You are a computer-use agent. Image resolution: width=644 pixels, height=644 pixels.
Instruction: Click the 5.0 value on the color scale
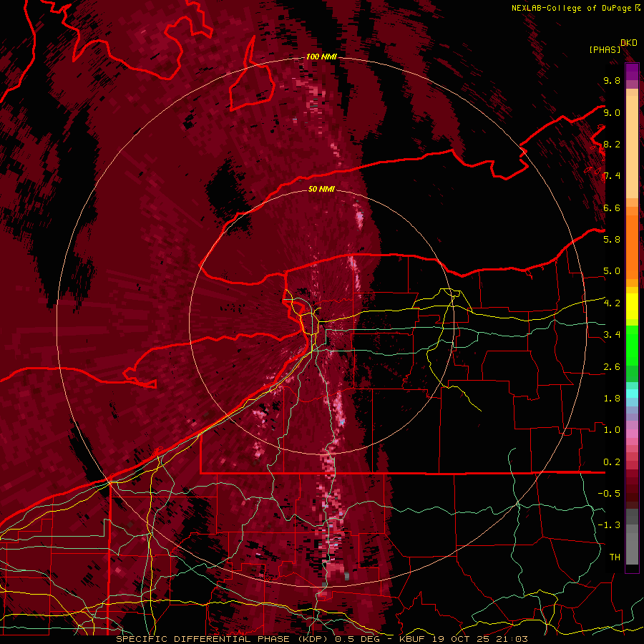point(612,271)
